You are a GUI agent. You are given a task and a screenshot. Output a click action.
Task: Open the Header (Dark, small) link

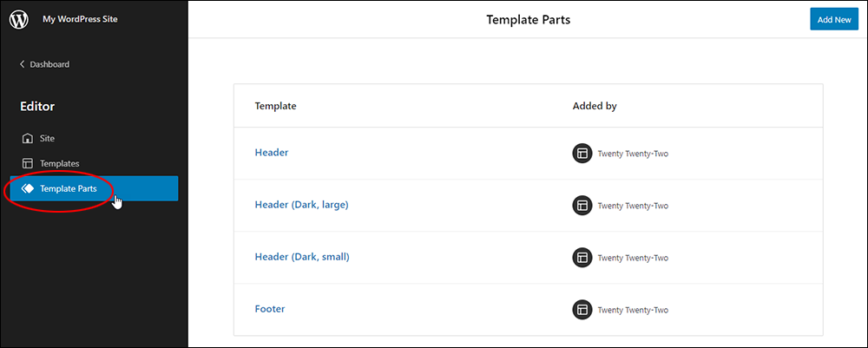click(302, 257)
